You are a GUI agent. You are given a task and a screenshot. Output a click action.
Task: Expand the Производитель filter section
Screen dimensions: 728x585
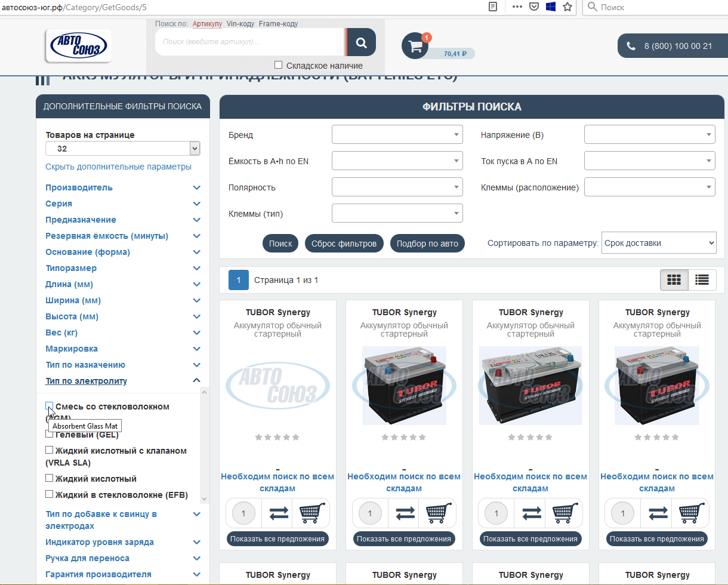[79, 187]
